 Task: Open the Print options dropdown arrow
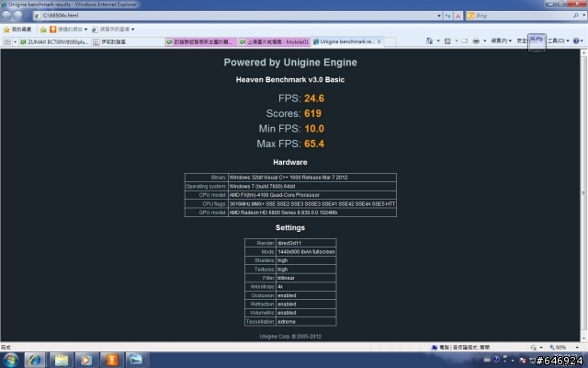point(484,40)
